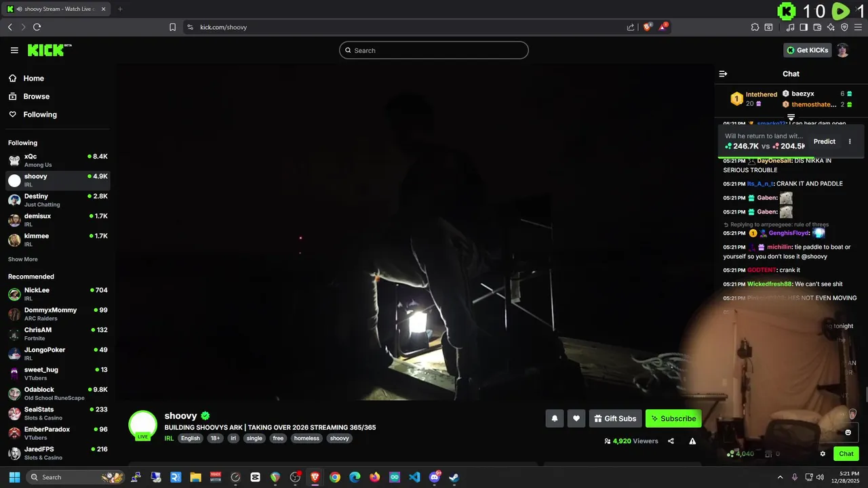This screenshot has width=868, height=488.
Task: Open Discord from the taskbar
Action: tap(435, 477)
